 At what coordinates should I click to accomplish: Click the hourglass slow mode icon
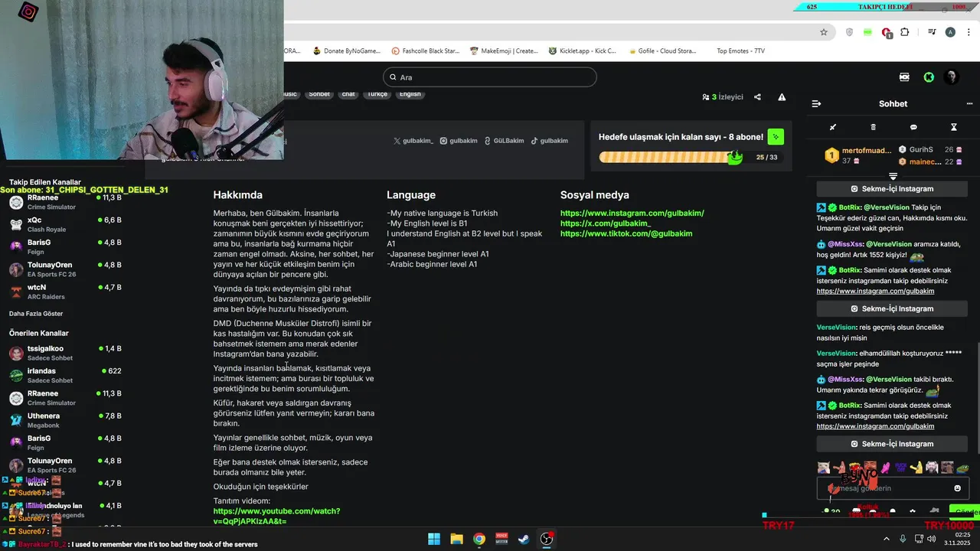click(954, 127)
